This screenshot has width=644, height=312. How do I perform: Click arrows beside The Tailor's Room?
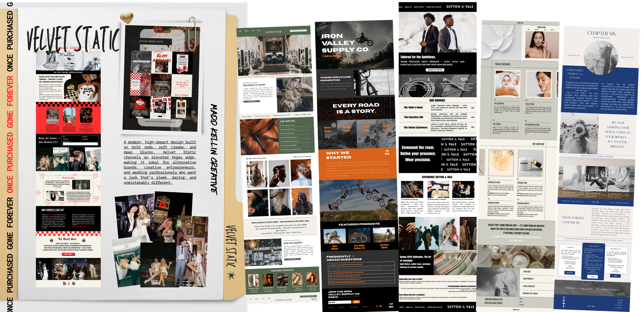(x=473, y=108)
